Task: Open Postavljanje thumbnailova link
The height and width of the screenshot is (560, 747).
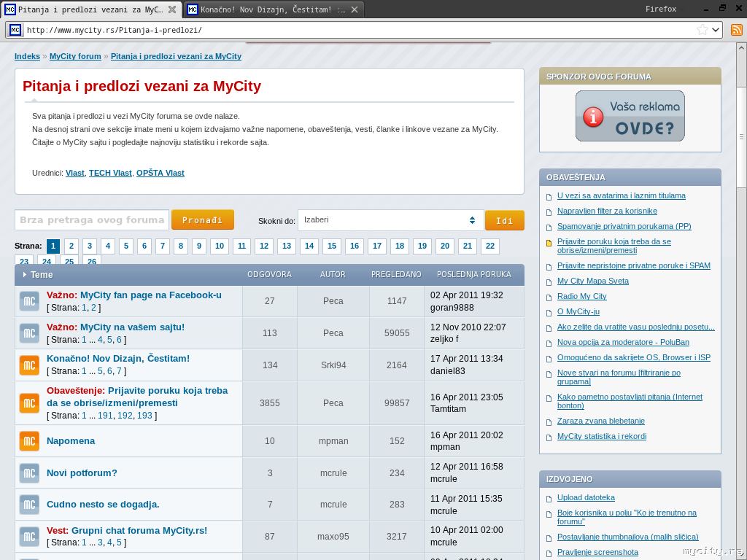Action: (628, 537)
